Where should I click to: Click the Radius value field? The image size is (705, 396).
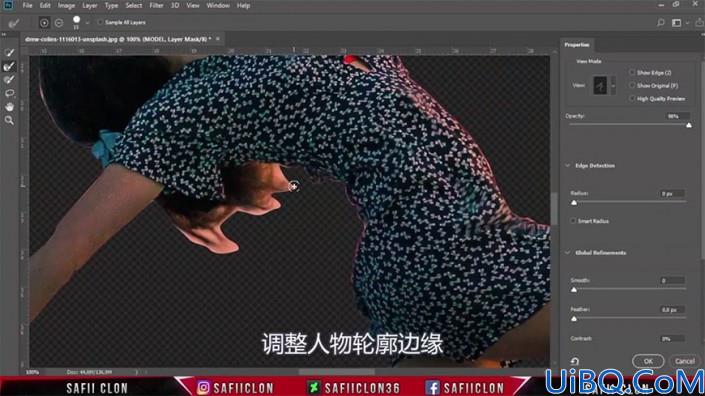click(x=672, y=194)
